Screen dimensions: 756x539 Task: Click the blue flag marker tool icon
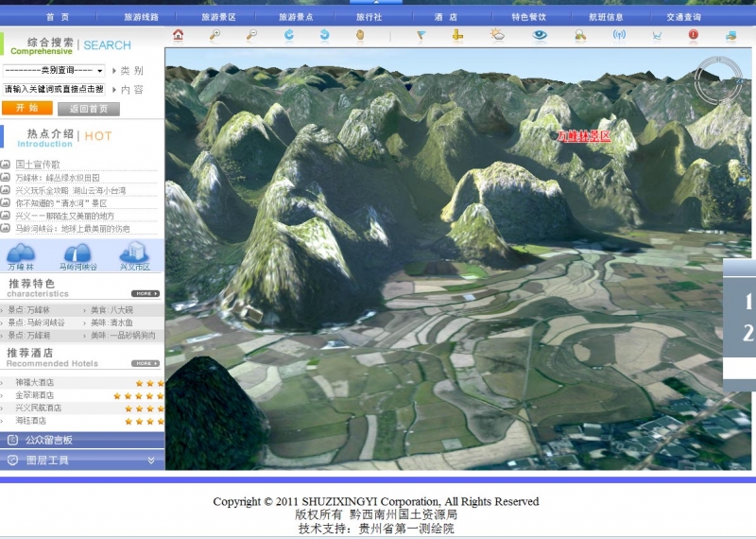tap(421, 35)
